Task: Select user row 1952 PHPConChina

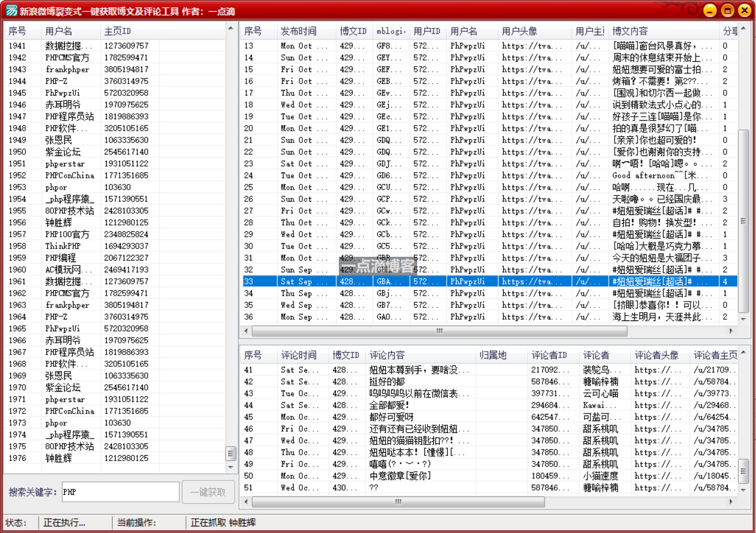Action: (115, 176)
